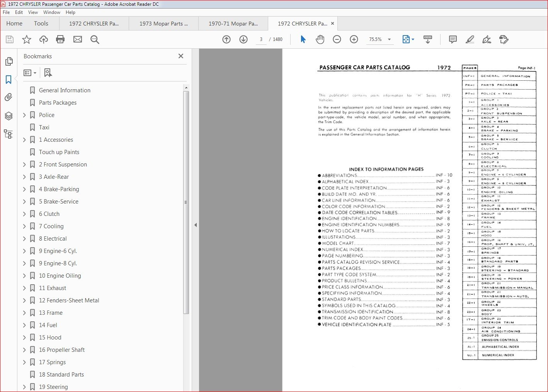The image size is (548, 392).
Task: Expand the 8 Electrical bookmark
Action: 24,239
